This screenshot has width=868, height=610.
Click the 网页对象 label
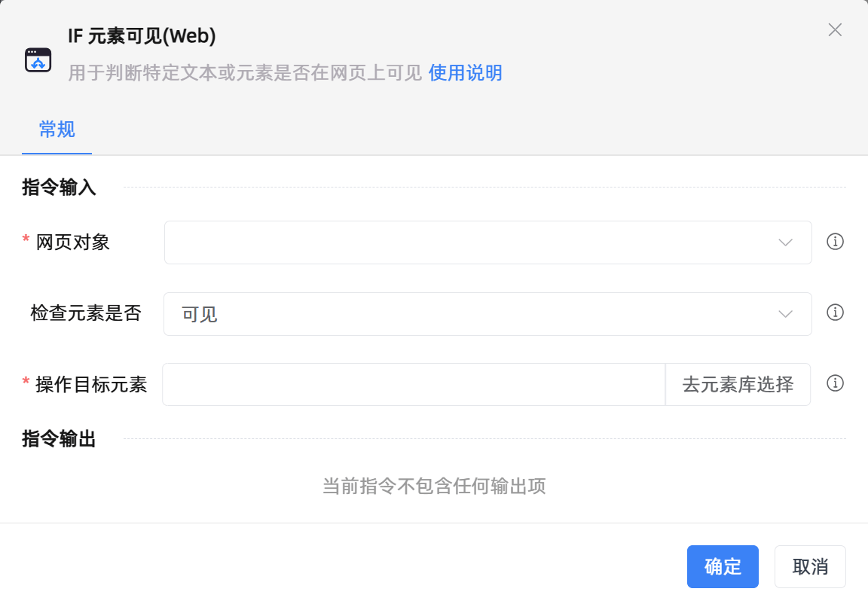click(72, 242)
